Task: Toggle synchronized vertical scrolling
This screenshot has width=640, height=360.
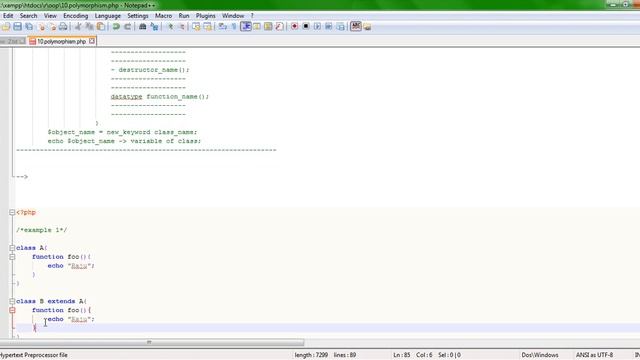Action: point(196,27)
